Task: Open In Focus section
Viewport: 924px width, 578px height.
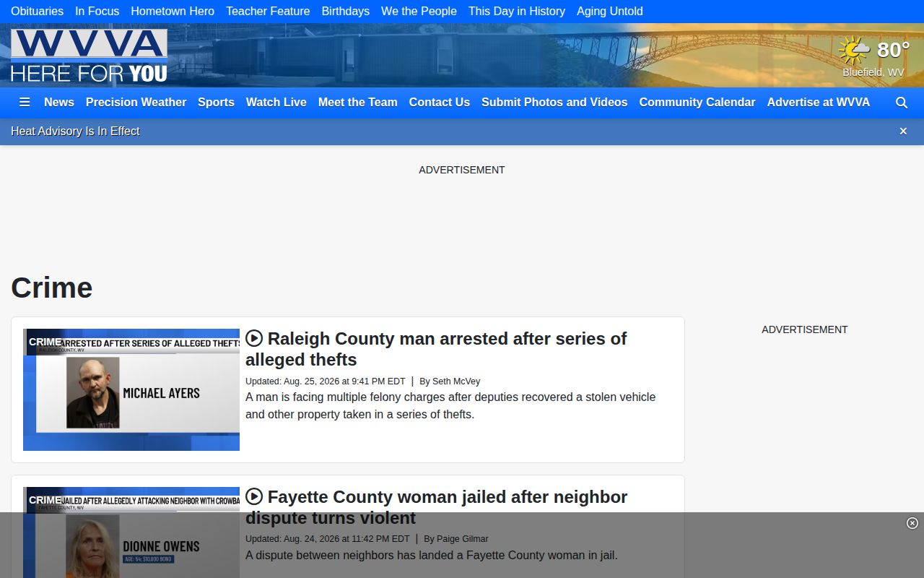Action: pyautogui.click(x=97, y=11)
